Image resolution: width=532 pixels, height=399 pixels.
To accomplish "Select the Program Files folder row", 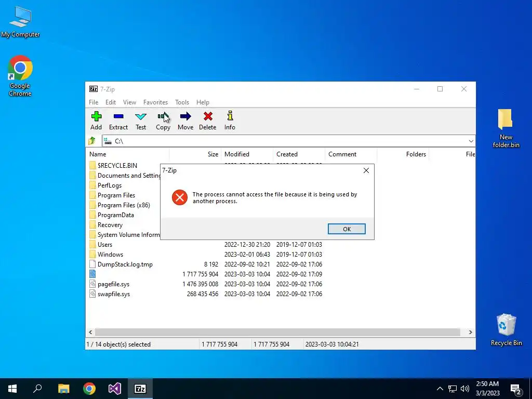I will point(124,195).
